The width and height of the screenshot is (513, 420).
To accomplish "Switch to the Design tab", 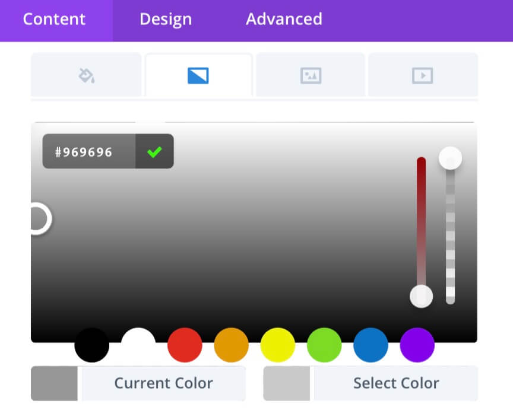I will (166, 19).
